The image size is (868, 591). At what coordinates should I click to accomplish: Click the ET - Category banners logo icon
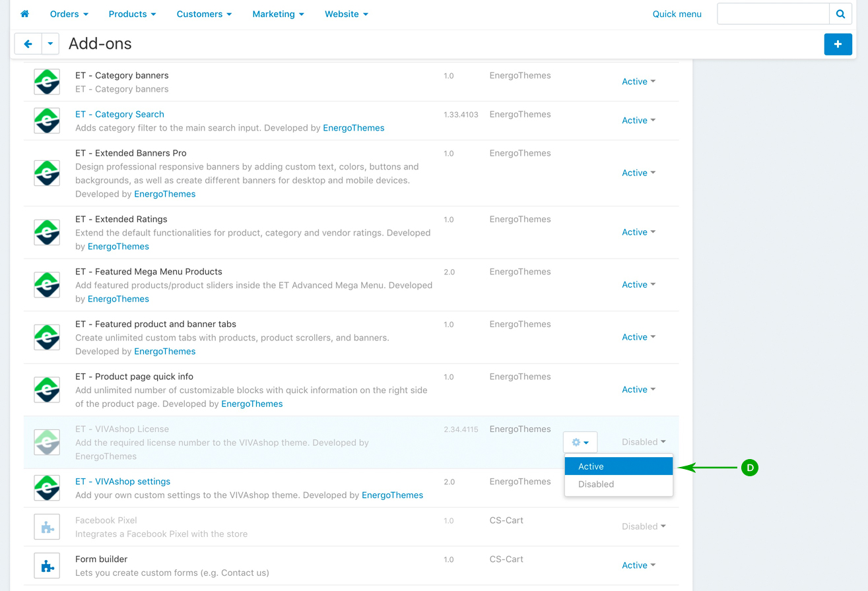pos(47,82)
